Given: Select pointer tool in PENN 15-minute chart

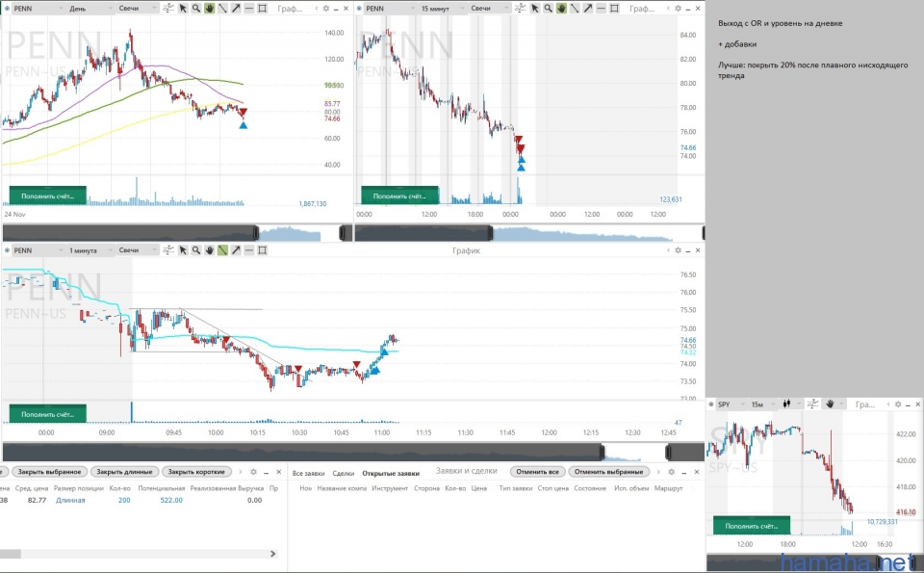Looking at the screenshot, I should [x=535, y=9].
